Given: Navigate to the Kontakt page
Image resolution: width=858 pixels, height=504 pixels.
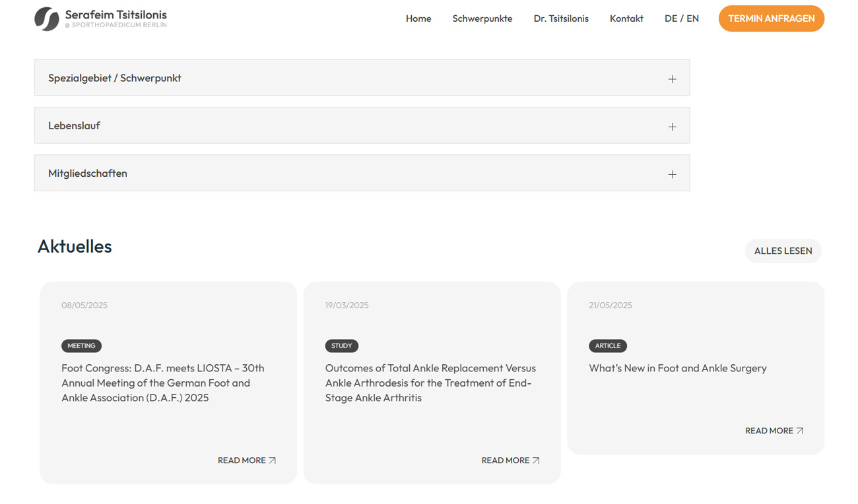Looking at the screenshot, I should 626,18.
